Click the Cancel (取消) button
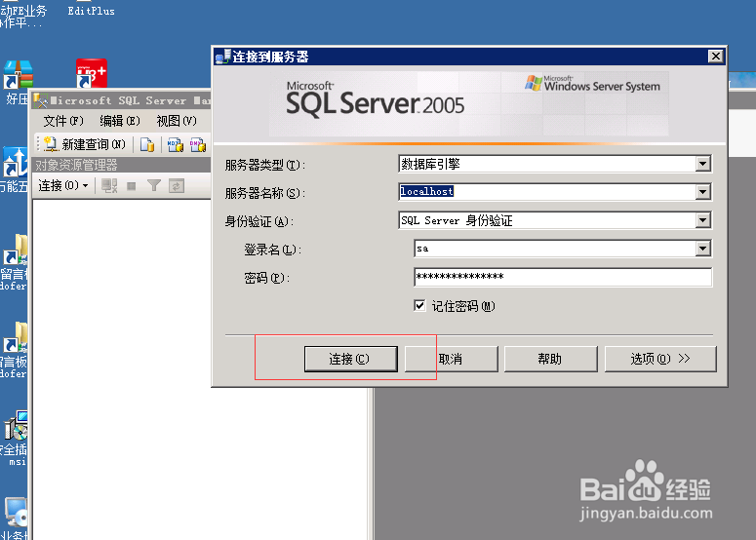756x540 pixels. coord(451,359)
